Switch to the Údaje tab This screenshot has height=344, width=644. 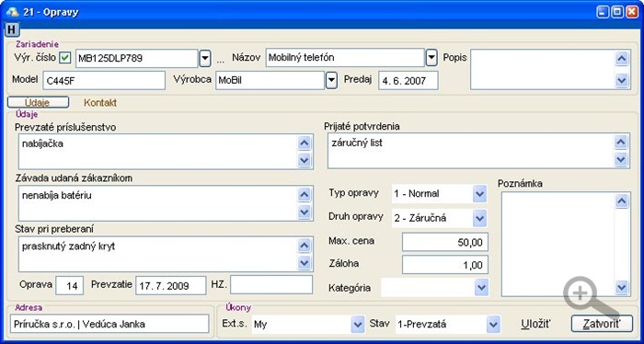(38, 102)
